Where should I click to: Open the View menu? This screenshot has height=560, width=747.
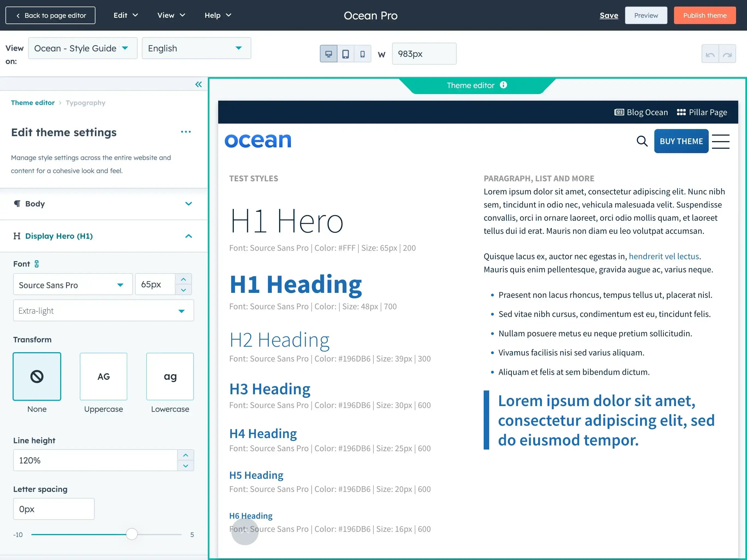coord(171,15)
